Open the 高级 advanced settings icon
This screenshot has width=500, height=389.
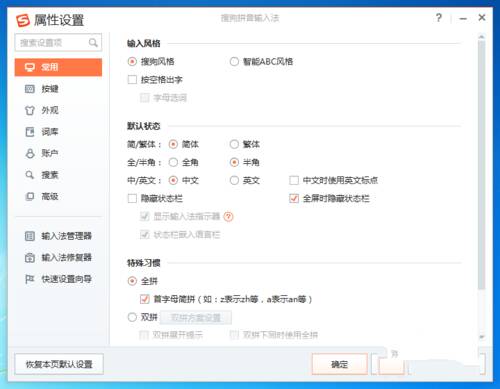coord(30,196)
